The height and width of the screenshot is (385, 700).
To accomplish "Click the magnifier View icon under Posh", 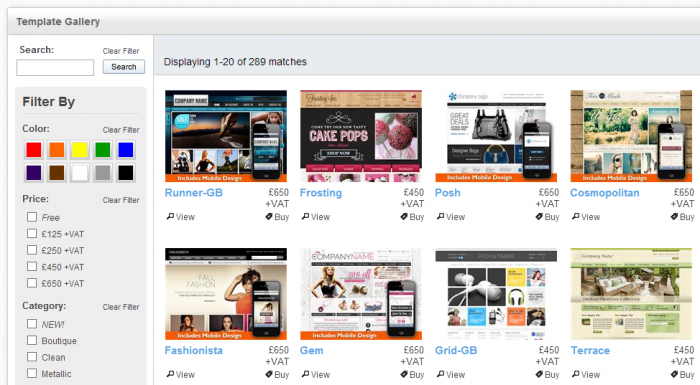I will pyautogui.click(x=441, y=217).
